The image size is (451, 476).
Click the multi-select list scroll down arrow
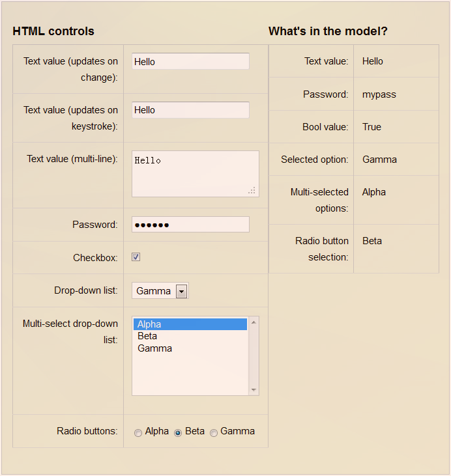(x=254, y=390)
